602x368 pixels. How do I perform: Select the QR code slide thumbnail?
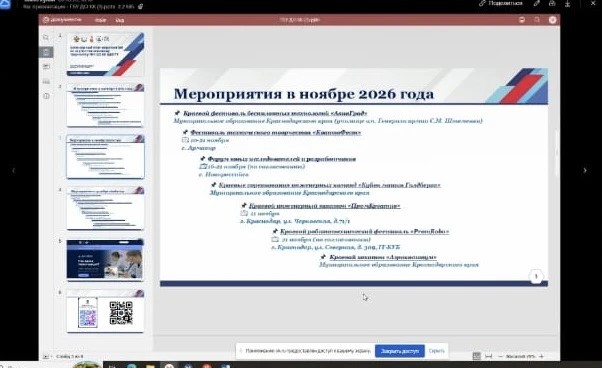pos(105,311)
